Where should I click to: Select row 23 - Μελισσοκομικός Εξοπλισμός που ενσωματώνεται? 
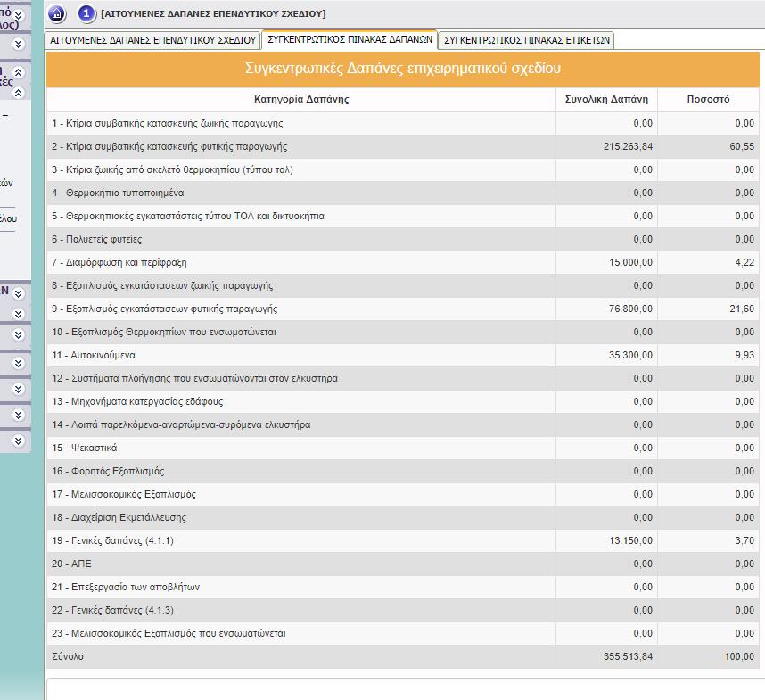coord(403,633)
